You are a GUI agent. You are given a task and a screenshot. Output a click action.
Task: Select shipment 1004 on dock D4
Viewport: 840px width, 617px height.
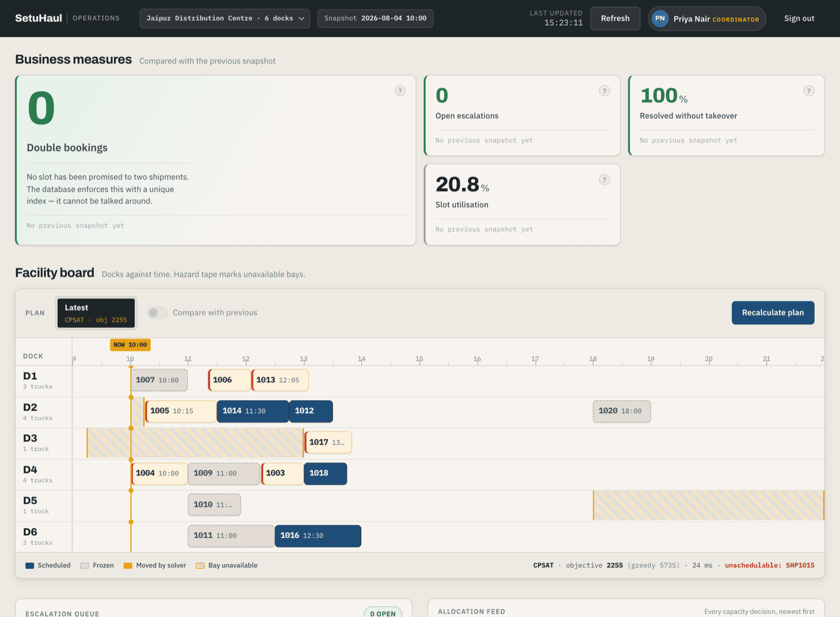(159, 474)
